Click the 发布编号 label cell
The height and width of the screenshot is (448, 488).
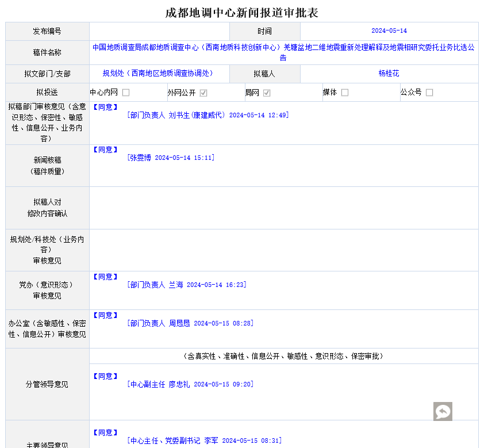click(47, 31)
